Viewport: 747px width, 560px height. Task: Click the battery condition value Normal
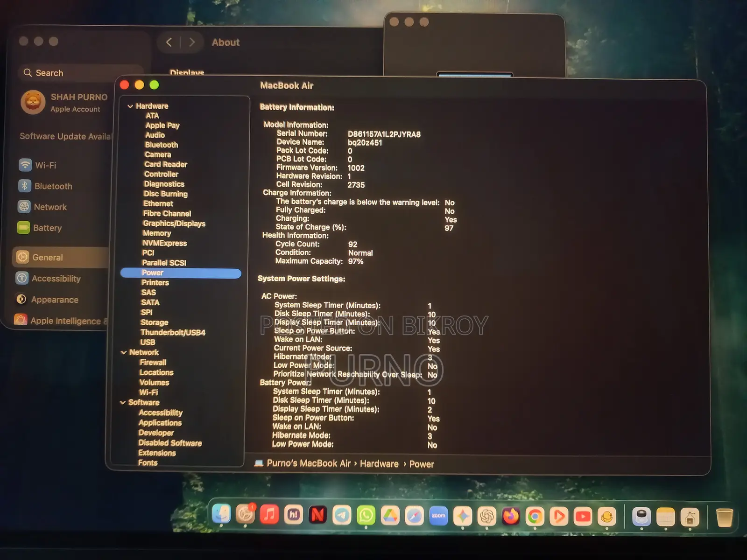[x=360, y=253]
